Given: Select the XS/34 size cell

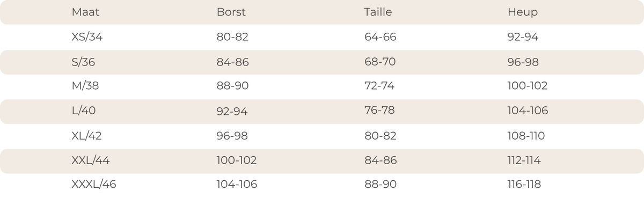Looking at the screenshot, I should tap(87, 37).
